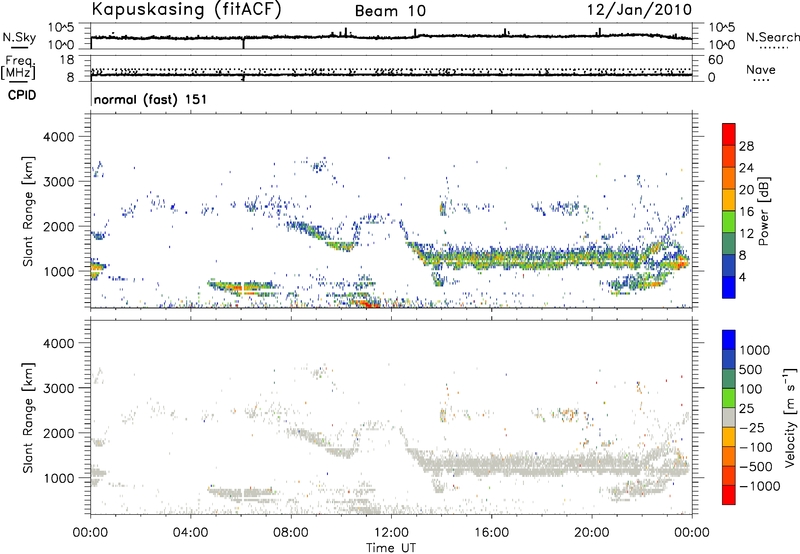
Task: Click the power panel's 'Slant Range [km]' label
Action: click(x=28, y=211)
